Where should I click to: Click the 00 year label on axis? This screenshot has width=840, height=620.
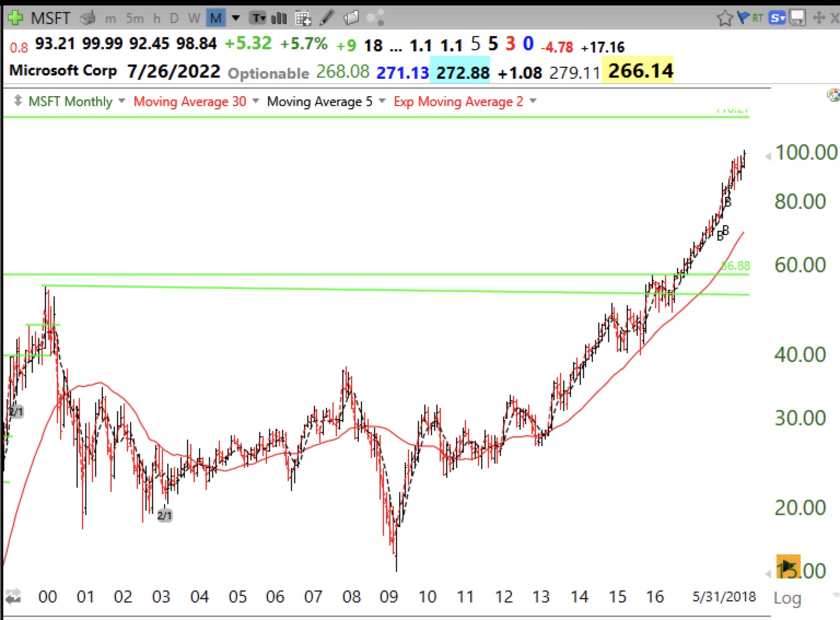click(48, 596)
